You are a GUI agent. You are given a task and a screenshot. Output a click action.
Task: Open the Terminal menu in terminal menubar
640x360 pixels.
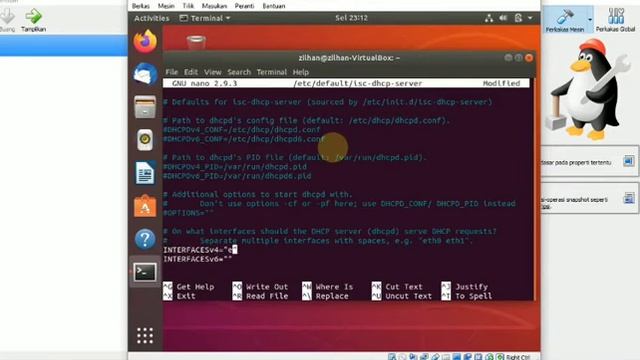271,72
